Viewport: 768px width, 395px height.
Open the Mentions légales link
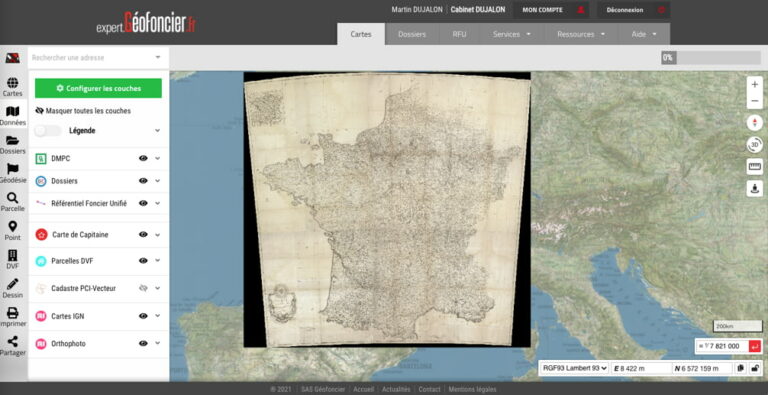click(472, 390)
